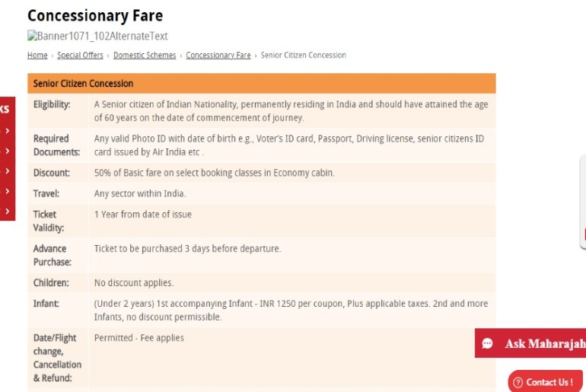Click the Contact Us question mark icon
The width and height of the screenshot is (586, 392).
coord(518,382)
